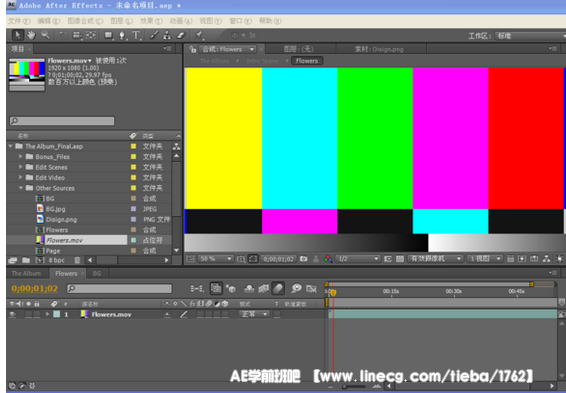566x393 pixels.
Task: Click the current time 0;00;01;02 in timeline
Action: (x=35, y=289)
